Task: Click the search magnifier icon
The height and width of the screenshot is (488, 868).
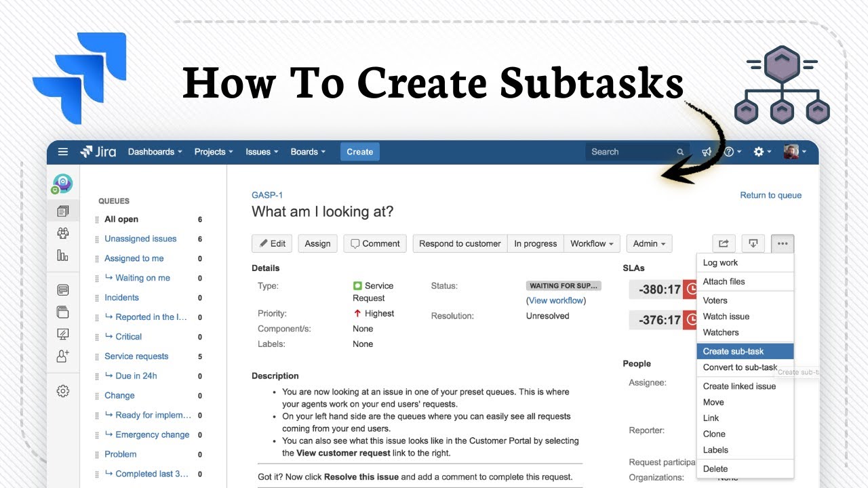Action: 680,152
